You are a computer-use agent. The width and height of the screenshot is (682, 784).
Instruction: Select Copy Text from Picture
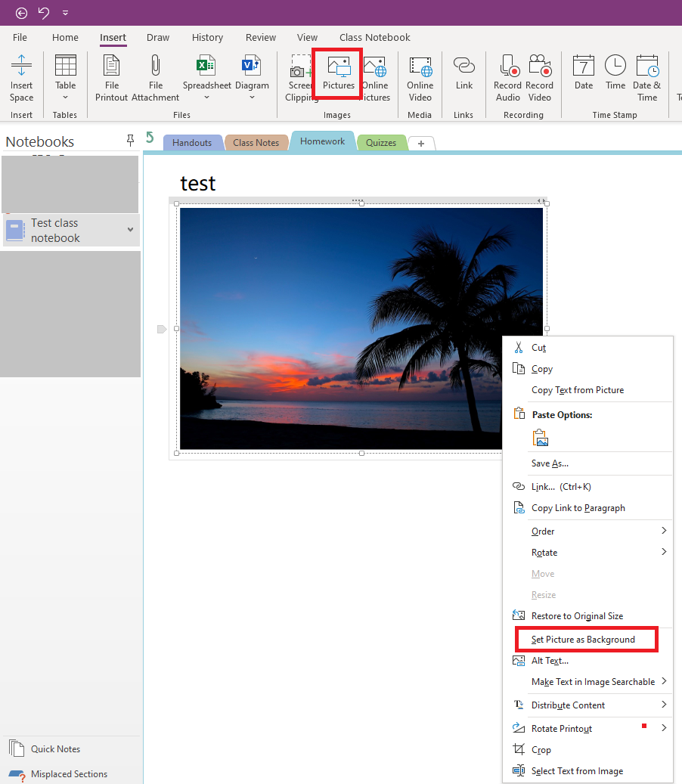click(x=588, y=390)
